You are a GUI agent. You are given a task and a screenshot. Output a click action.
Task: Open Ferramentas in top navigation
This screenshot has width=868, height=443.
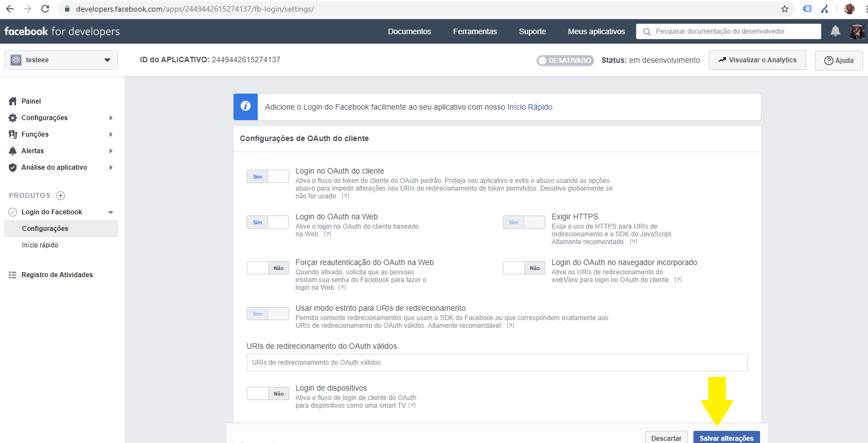(x=475, y=31)
